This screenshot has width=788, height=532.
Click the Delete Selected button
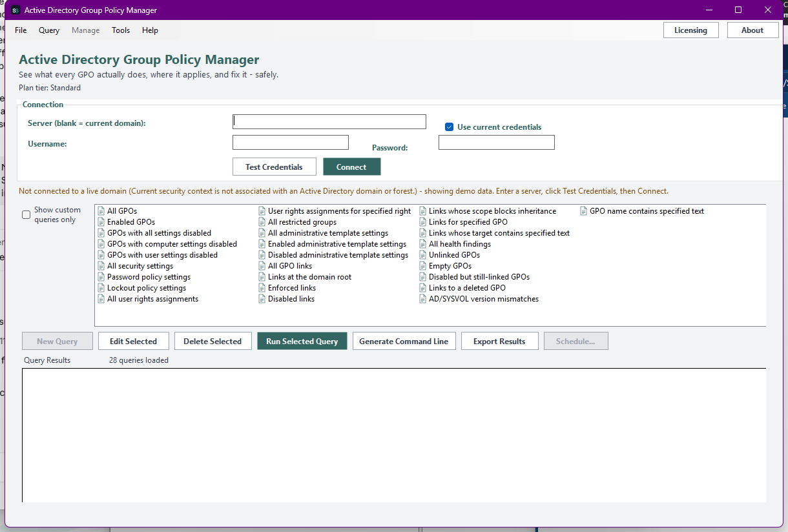click(x=213, y=341)
